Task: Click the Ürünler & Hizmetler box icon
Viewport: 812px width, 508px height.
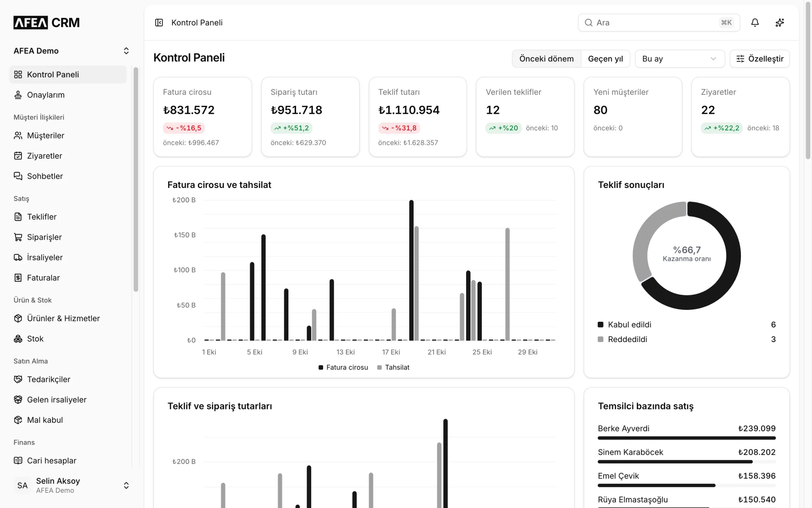Action: point(18,318)
